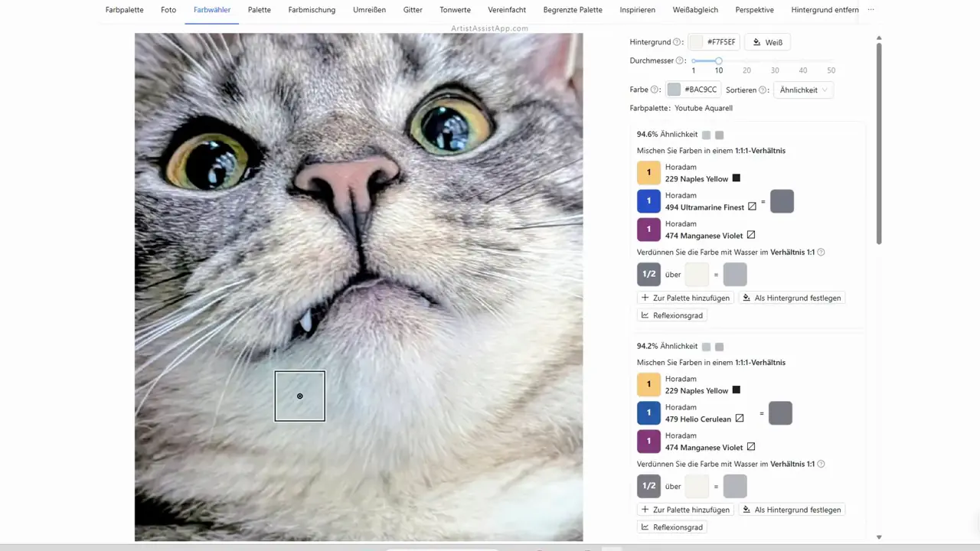980x551 pixels.
Task: Click first Als Hintergrund festlegen button
Action: [x=792, y=298]
